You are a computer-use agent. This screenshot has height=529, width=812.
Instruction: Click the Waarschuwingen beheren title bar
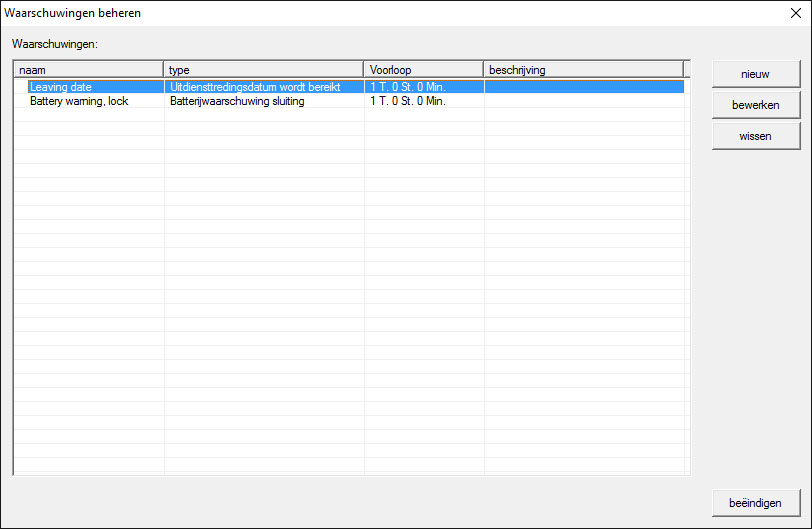click(300, 13)
